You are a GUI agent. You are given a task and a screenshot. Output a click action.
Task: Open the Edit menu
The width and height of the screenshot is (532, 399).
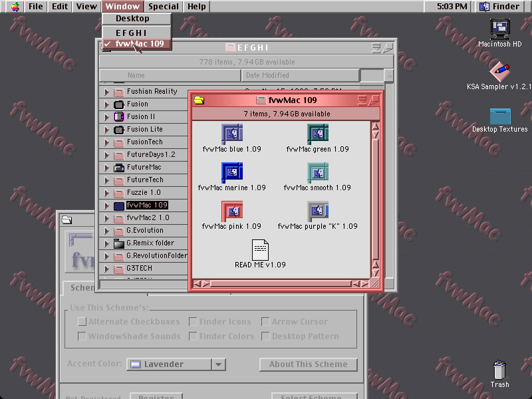coord(60,7)
